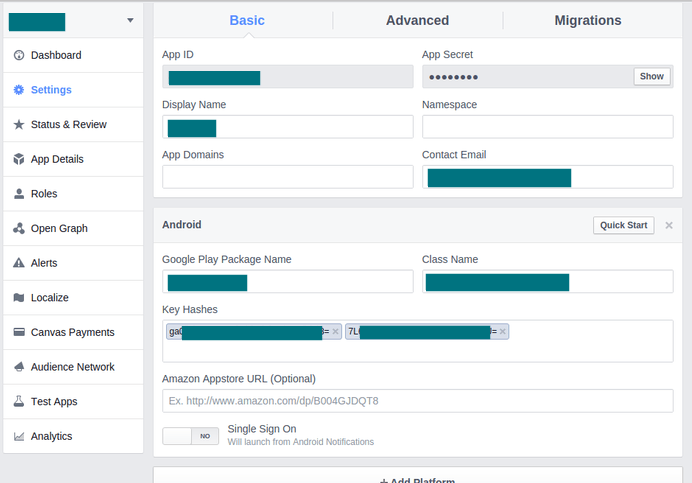The height and width of the screenshot is (483, 692).
Task: Click the Roles person icon
Action: point(19,194)
